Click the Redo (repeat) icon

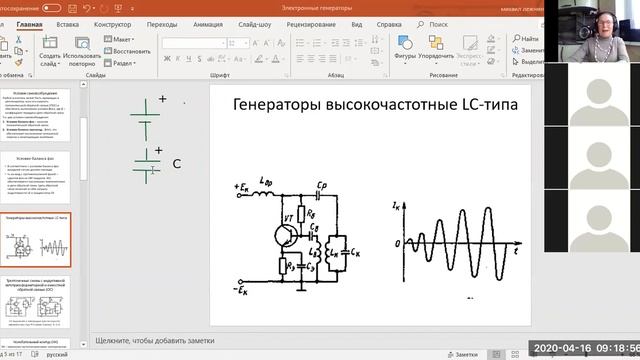[104, 8]
